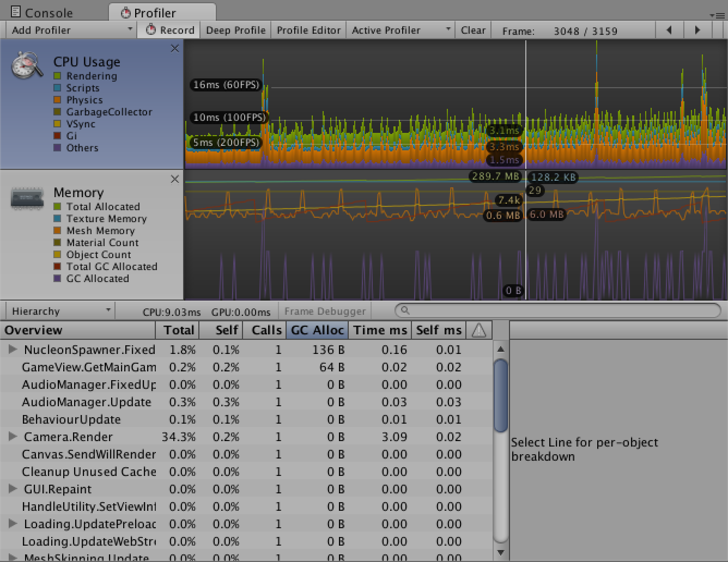728x562 pixels.
Task: Expand the Loading.UpdatePreload row
Action: pyautogui.click(x=13, y=524)
